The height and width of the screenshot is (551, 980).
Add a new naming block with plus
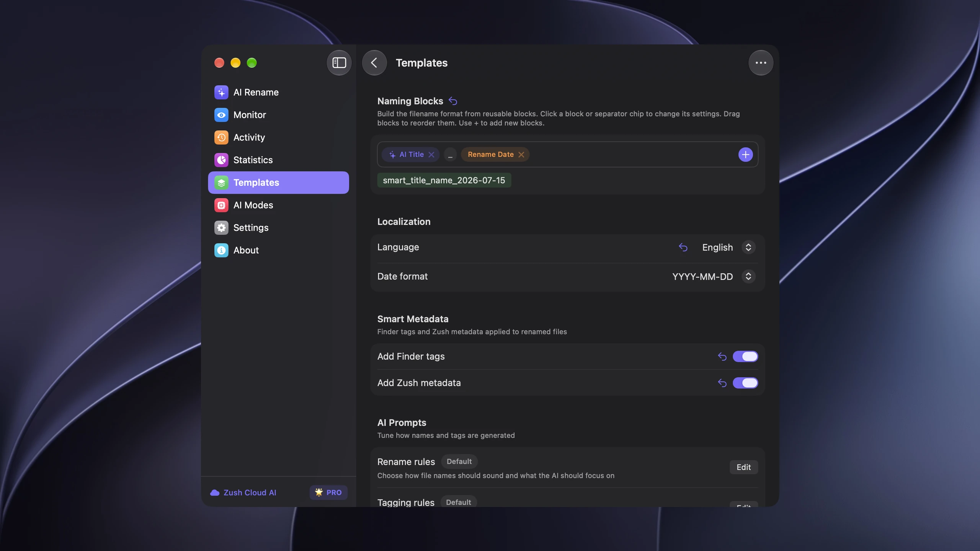[x=745, y=155]
